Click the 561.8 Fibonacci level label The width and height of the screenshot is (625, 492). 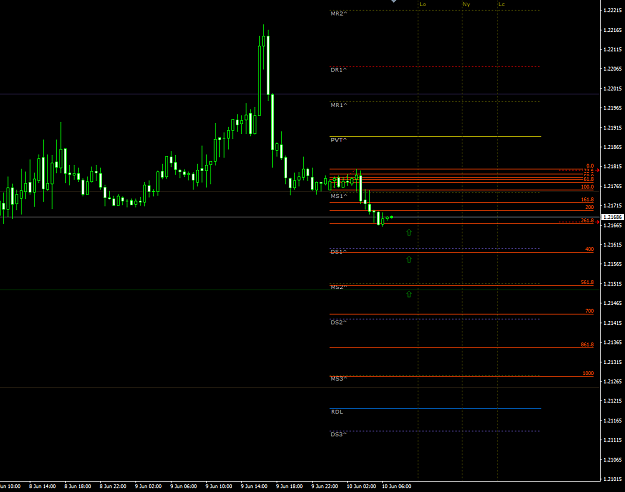pyautogui.click(x=587, y=282)
